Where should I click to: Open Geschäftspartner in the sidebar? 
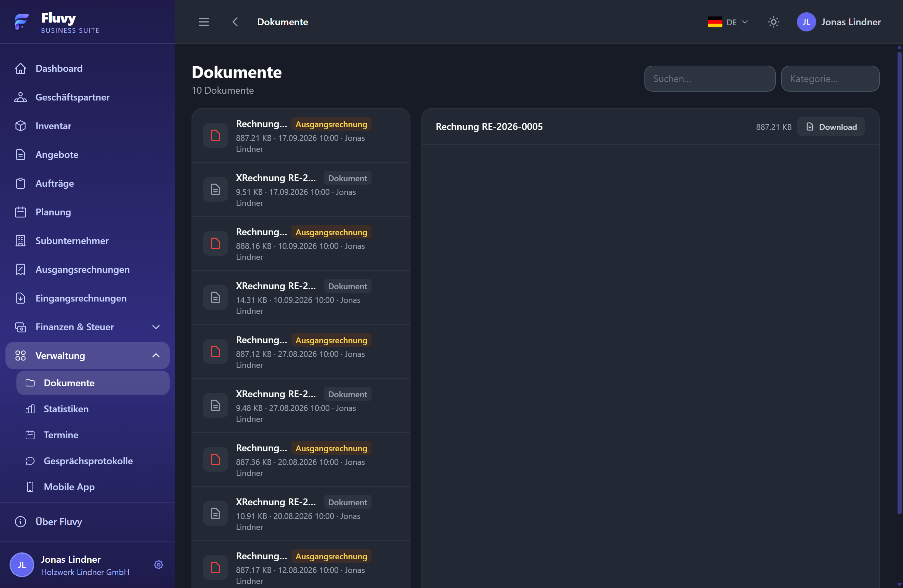point(88,97)
